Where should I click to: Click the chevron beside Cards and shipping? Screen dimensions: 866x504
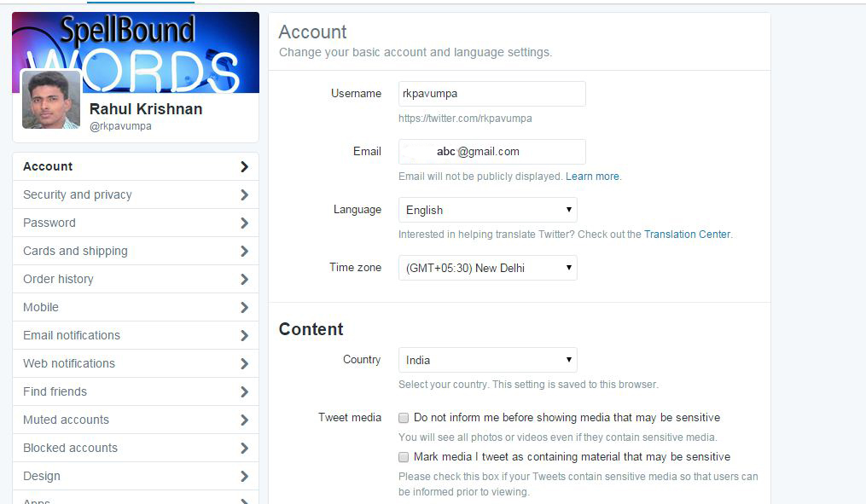pyautogui.click(x=244, y=252)
